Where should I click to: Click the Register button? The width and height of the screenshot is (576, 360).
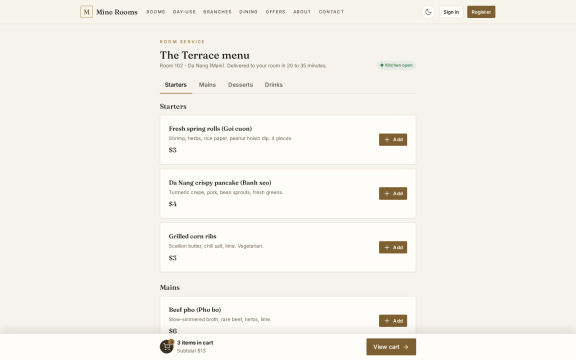481,12
